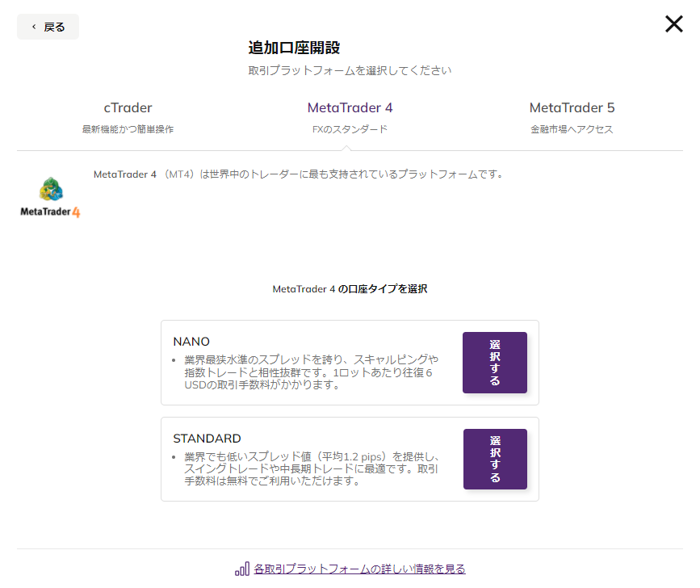The image size is (700, 588).
Task: Click the MT4 description sentence text
Action: point(299,174)
